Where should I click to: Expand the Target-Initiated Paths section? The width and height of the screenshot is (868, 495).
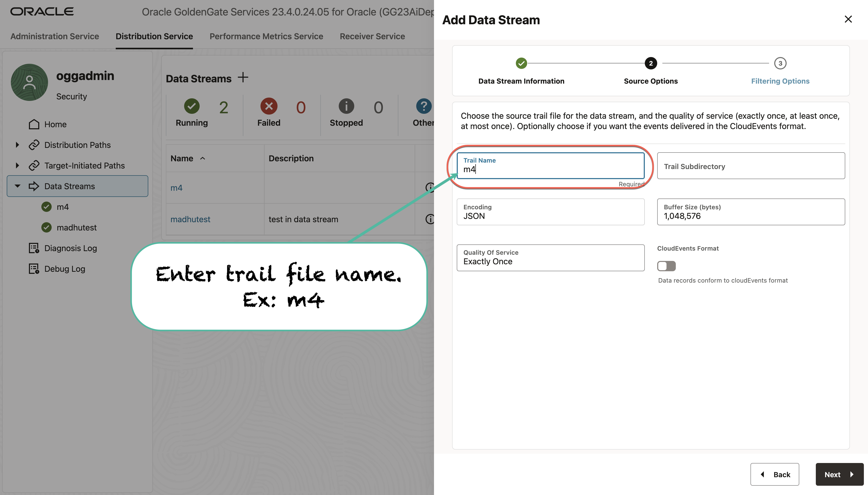pos(17,166)
